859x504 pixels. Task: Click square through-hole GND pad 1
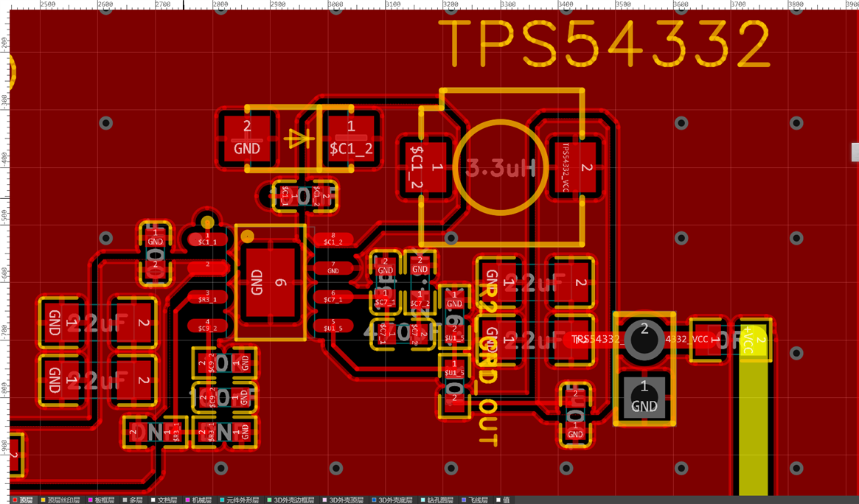(x=644, y=396)
